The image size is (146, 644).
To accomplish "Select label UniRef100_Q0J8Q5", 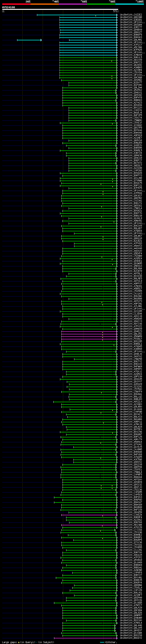I will pos(131,603).
